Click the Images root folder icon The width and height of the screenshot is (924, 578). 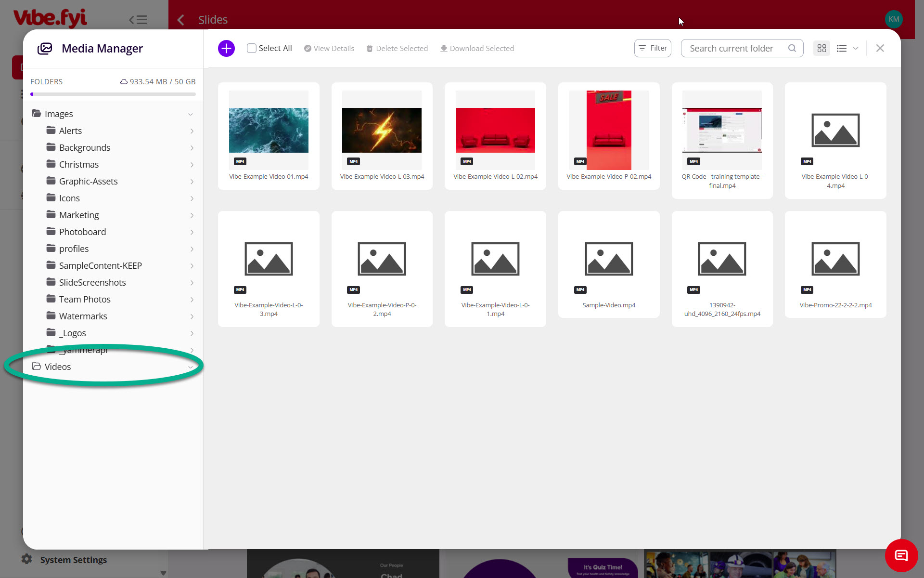click(x=37, y=113)
